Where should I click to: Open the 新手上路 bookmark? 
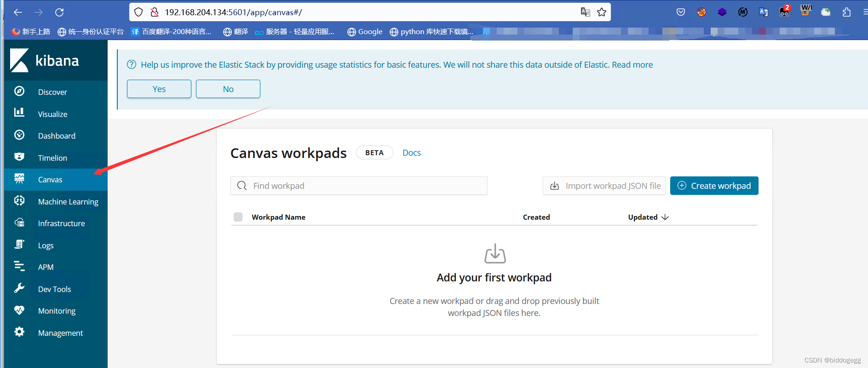(x=31, y=32)
